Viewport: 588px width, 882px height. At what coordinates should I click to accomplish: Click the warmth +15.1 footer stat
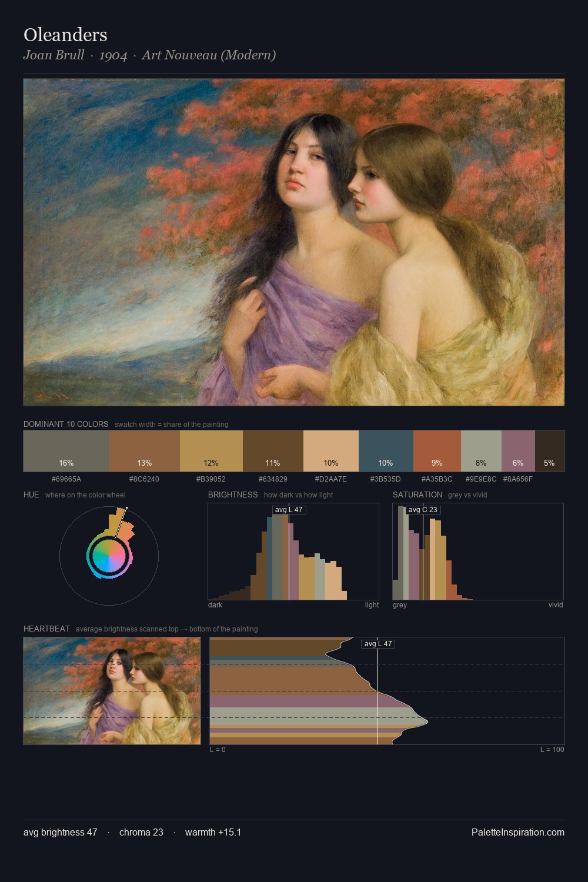pos(213,832)
